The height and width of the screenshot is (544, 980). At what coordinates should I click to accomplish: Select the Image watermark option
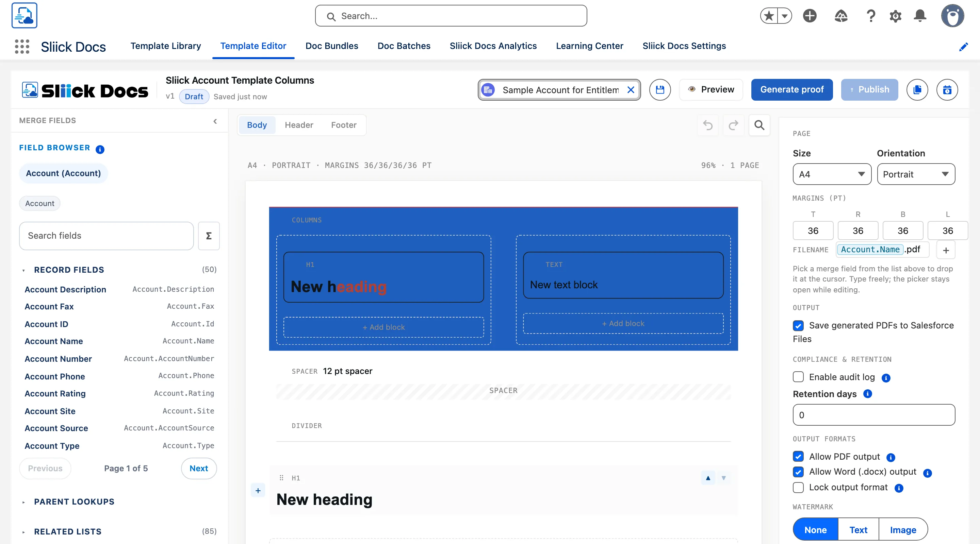903,530
